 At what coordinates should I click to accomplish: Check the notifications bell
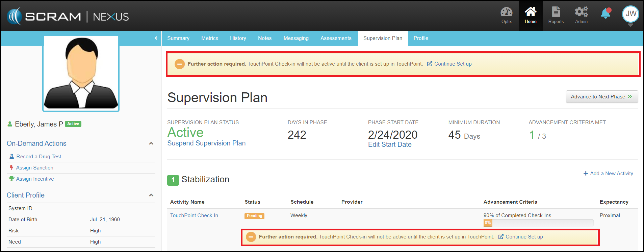click(606, 14)
